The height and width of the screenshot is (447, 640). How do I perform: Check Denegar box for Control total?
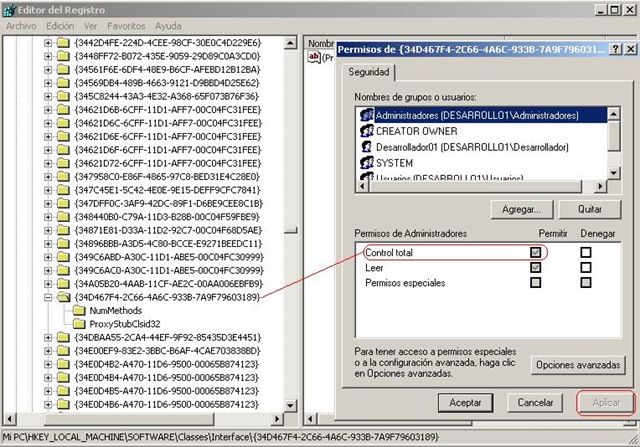pyautogui.click(x=586, y=253)
